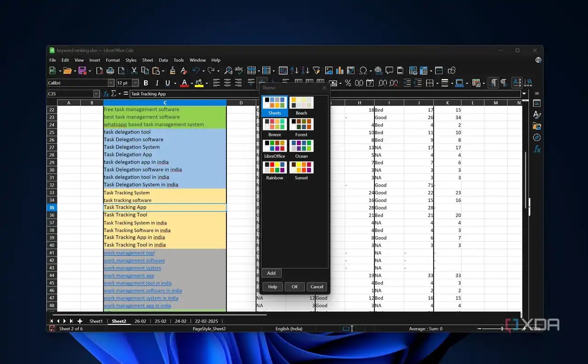Format as percent with the % icon
This screenshot has height=364, width=588.
(348, 83)
